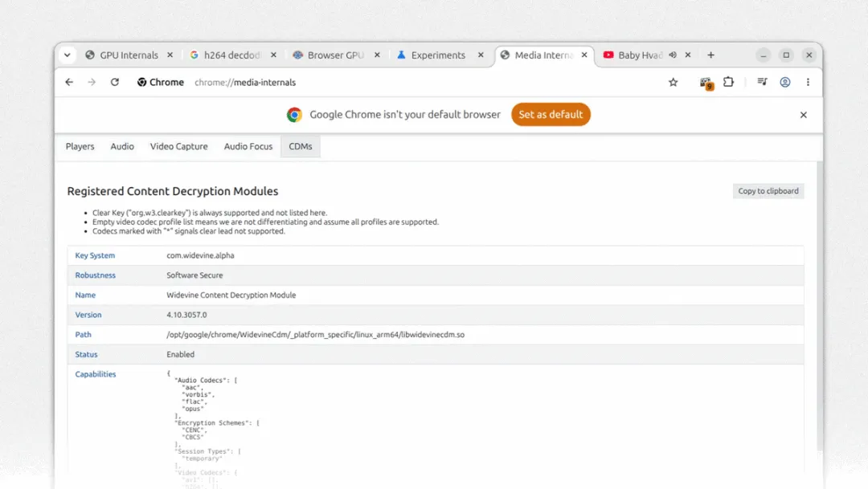Open the Audio Focus tab
868x489 pixels.
click(x=248, y=147)
